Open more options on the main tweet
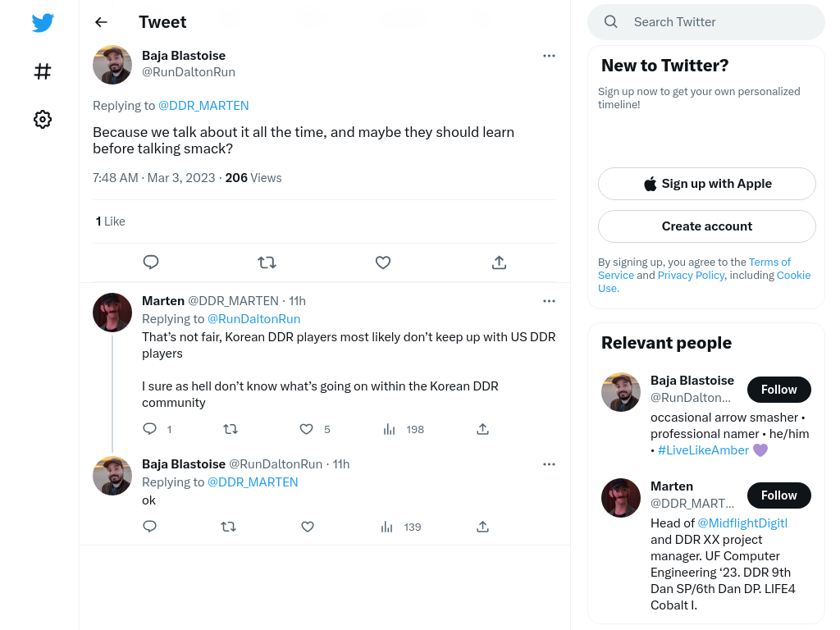840x630 pixels. (549, 56)
